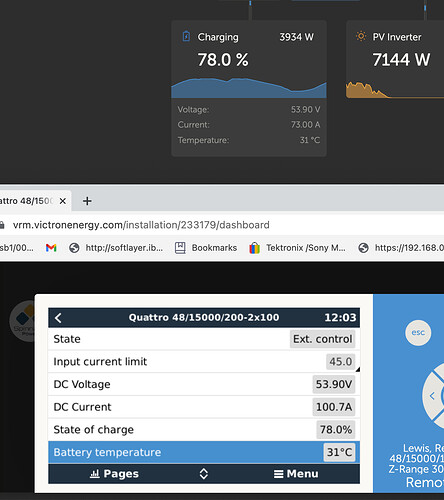Click the softlayer globe favicon
Screen dimensions: 444x500
coord(74,248)
